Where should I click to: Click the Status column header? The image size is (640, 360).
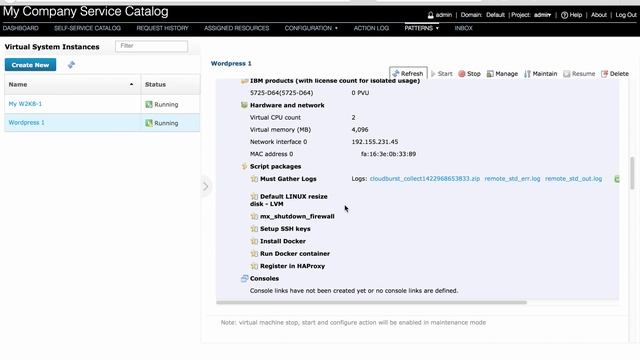coord(171,84)
